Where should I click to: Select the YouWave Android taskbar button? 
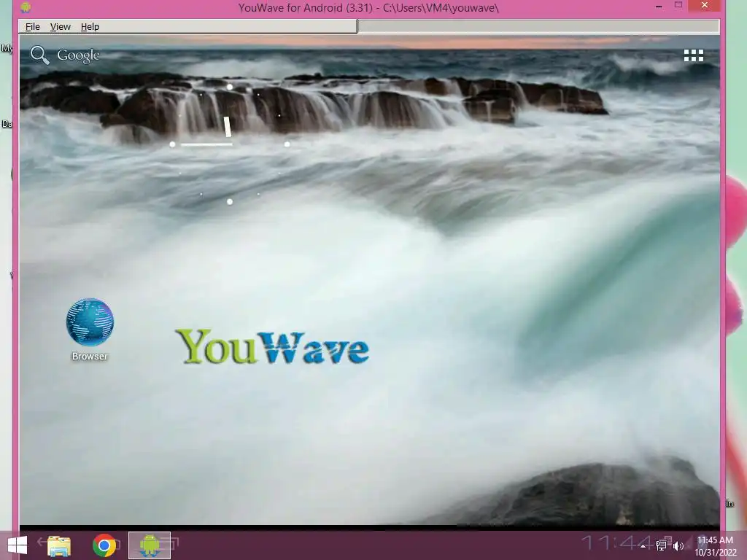click(150, 545)
